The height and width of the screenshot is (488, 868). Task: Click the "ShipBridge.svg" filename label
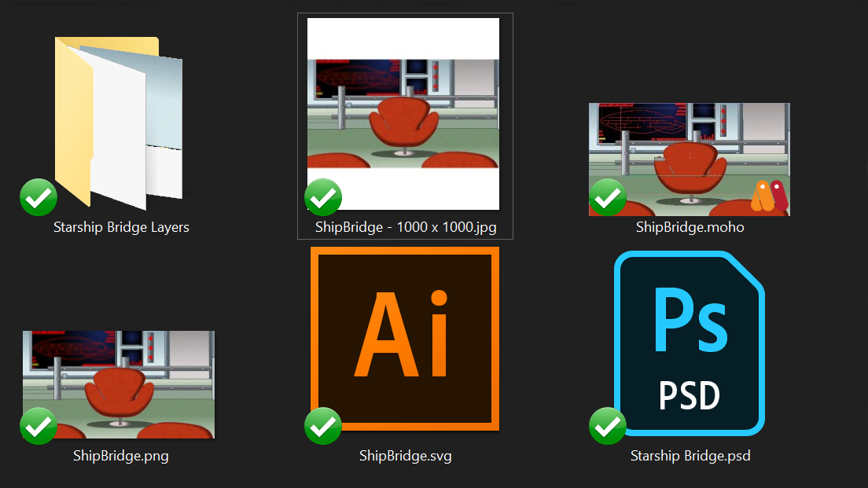click(x=405, y=456)
